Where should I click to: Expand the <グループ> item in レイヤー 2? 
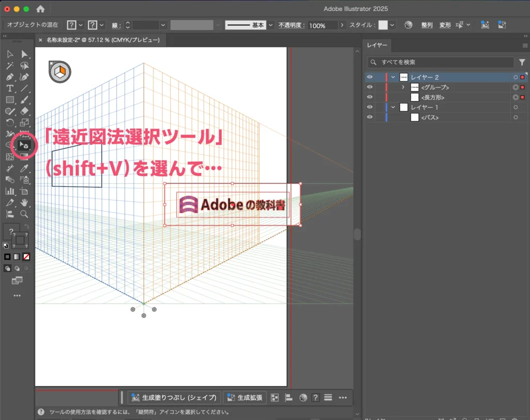click(402, 87)
